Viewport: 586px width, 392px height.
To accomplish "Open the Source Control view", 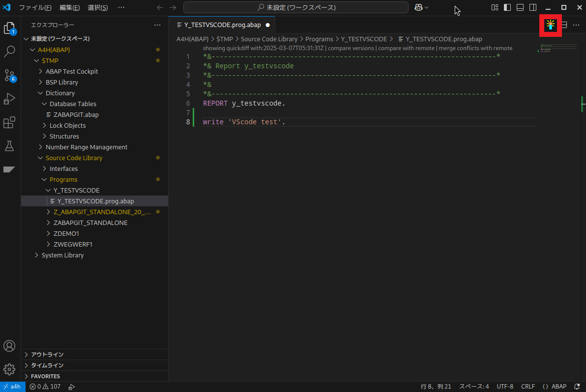I will 10,75.
